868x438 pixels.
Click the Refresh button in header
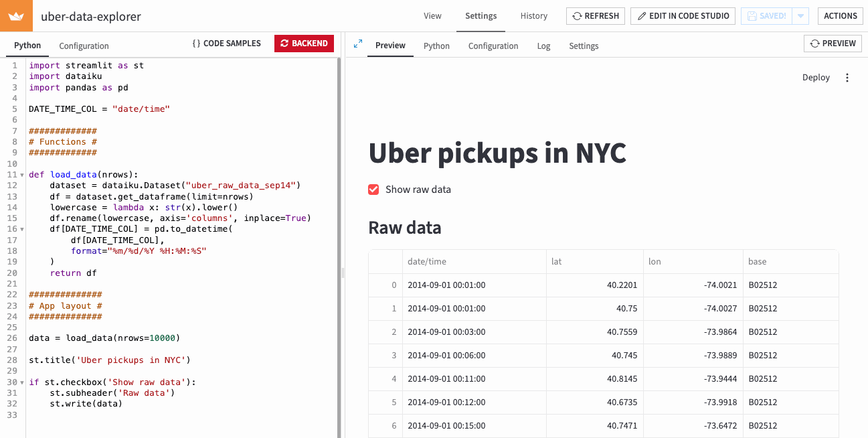596,16
